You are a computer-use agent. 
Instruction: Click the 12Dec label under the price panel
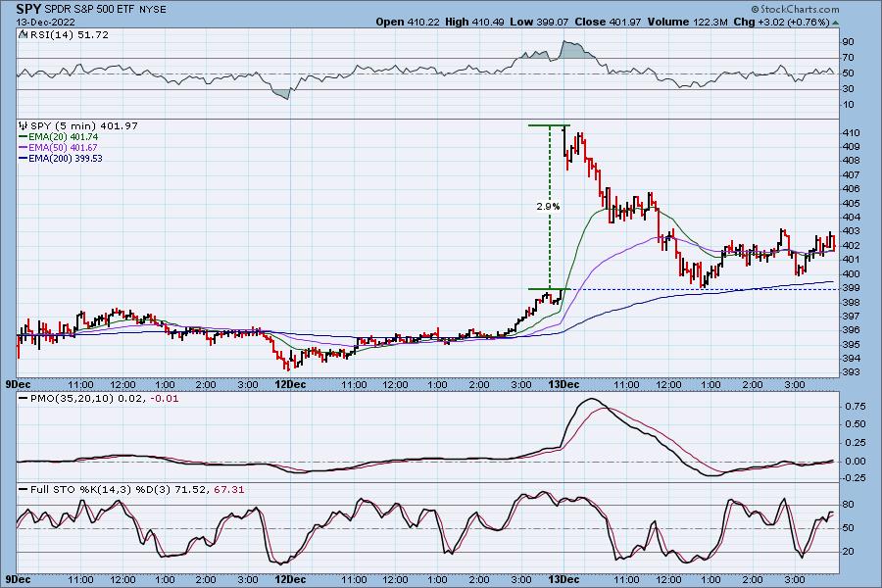[x=290, y=384]
